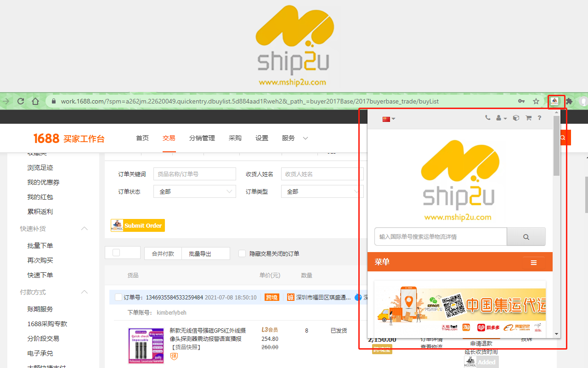Click the grey Added button

[481, 362]
